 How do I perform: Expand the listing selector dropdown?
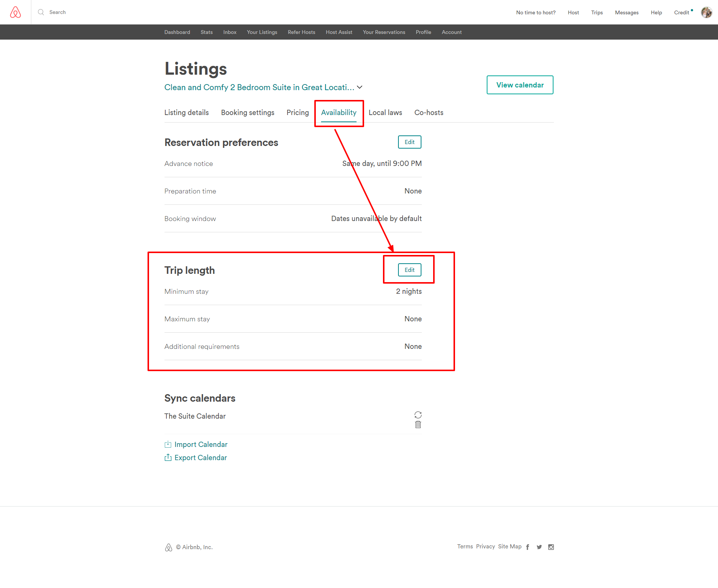360,87
